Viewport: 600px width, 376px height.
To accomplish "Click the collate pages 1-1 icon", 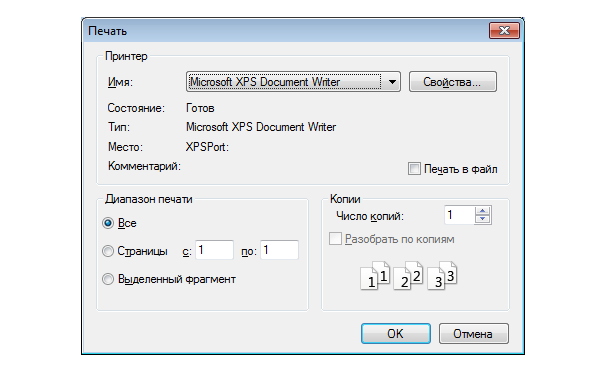I will (375, 276).
